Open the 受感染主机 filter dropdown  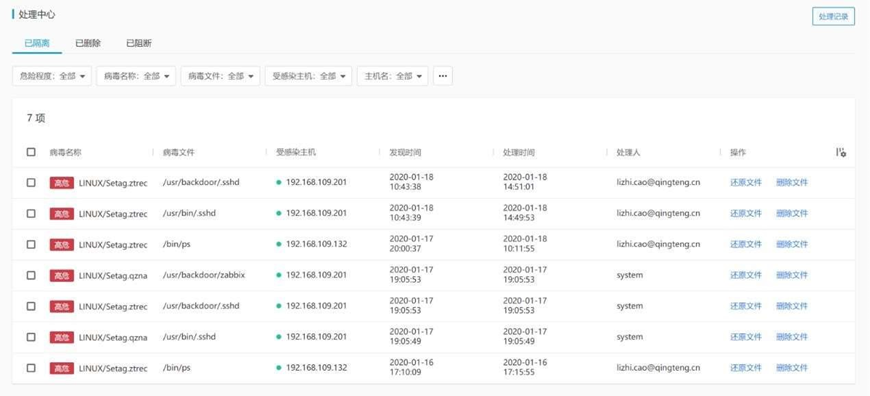coord(308,76)
